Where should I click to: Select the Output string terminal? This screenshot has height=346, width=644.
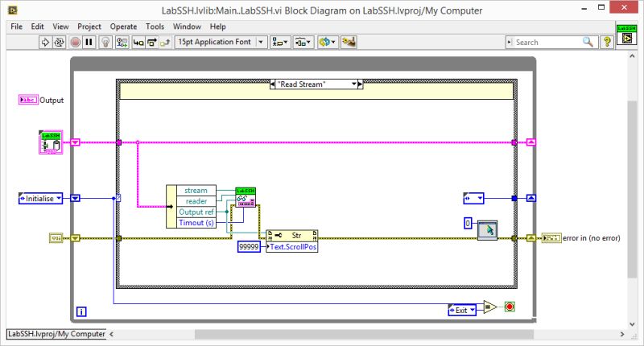tap(28, 100)
